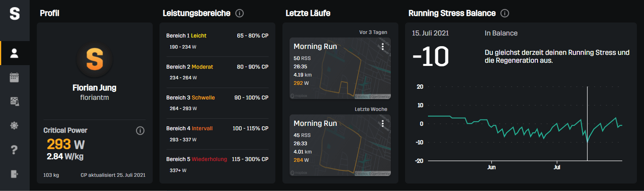The width and height of the screenshot is (644, 191).
Task: Open the calendar icon in the sidebar
Action: point(14,77)
